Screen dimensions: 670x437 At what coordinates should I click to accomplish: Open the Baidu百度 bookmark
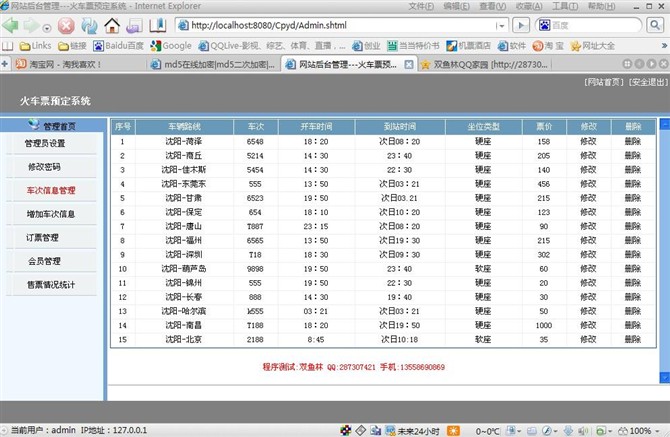[x=118, y=46]
